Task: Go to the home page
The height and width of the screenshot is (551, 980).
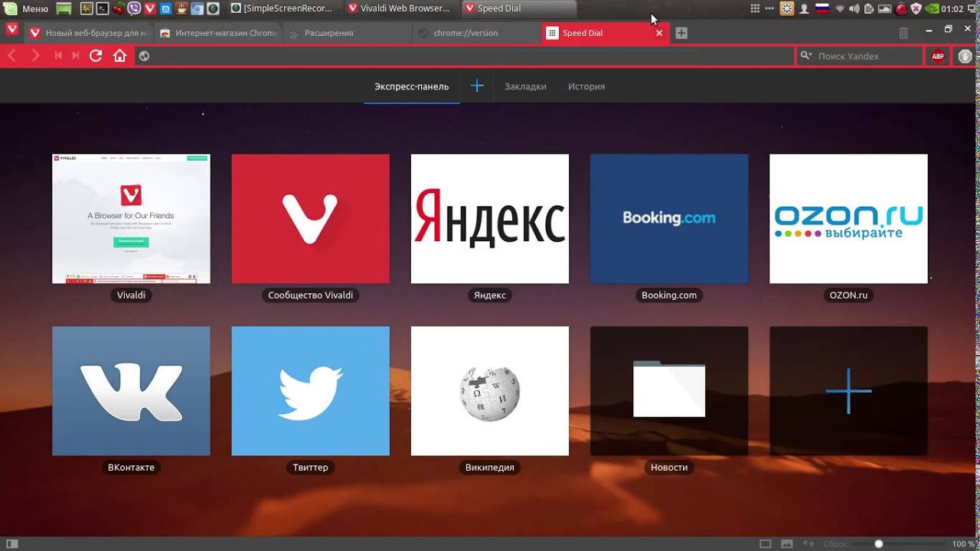Action: [x=119, y=56]
